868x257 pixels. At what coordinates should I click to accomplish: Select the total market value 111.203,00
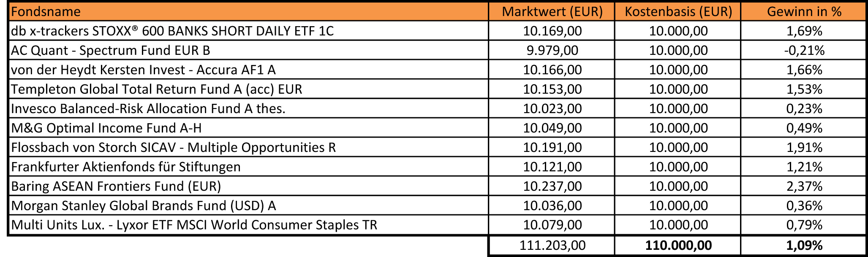(x=552, y=246)
